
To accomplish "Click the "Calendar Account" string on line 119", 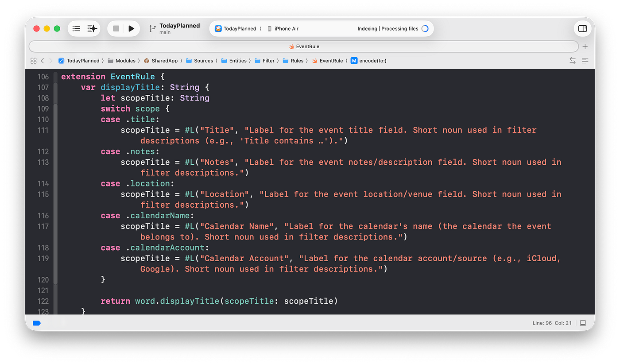I will point(244,258).
